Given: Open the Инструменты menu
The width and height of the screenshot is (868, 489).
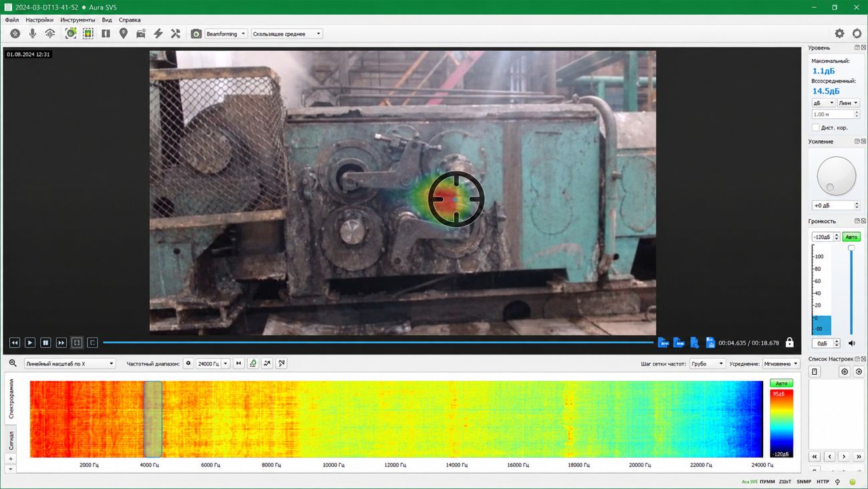Looking at the screenshot, I should (77, 20).
